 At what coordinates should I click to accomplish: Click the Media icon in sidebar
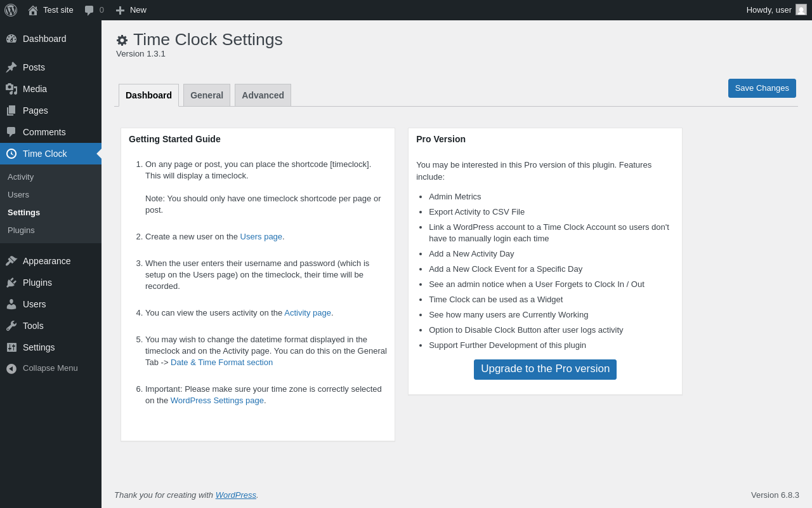click(11, 89)
